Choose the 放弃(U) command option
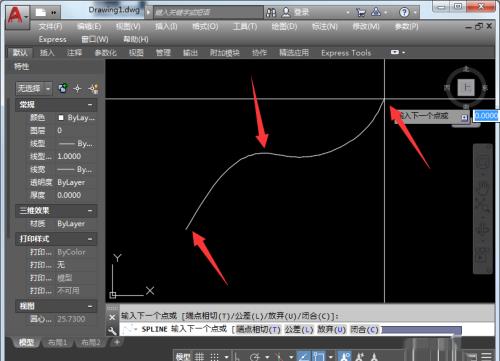Image resolution: width=500 pixels, height=361 pixels. (x=332, y=330)
